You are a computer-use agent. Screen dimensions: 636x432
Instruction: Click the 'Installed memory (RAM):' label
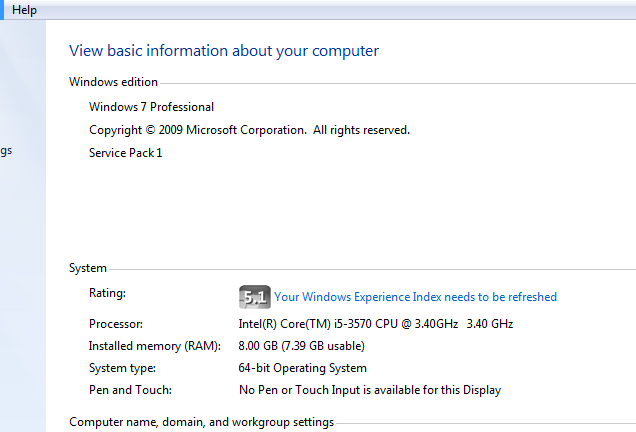[x=155, y=346]
